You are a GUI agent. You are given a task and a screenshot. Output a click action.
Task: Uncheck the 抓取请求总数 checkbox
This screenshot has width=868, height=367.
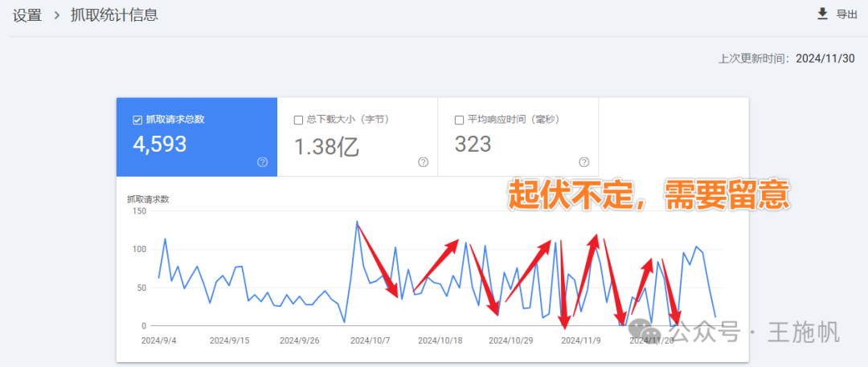tap(137, 120)
